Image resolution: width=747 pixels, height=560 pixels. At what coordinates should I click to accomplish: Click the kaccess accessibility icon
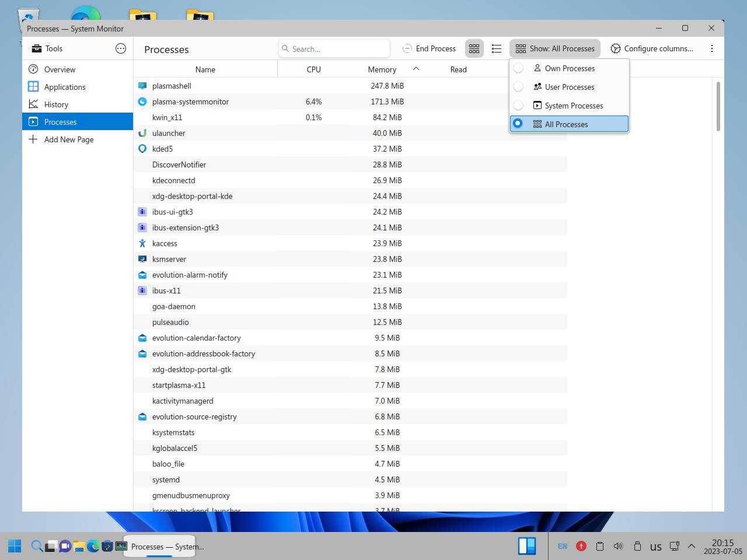142,243
